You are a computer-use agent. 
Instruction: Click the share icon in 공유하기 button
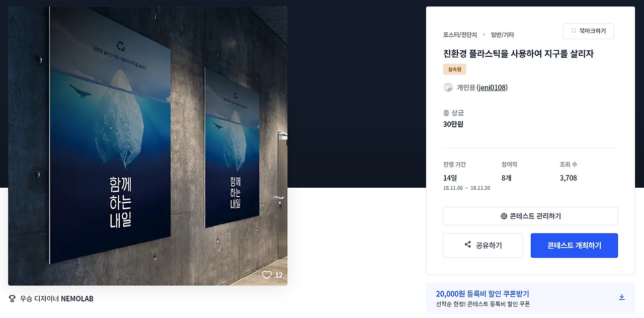(468, 245)
